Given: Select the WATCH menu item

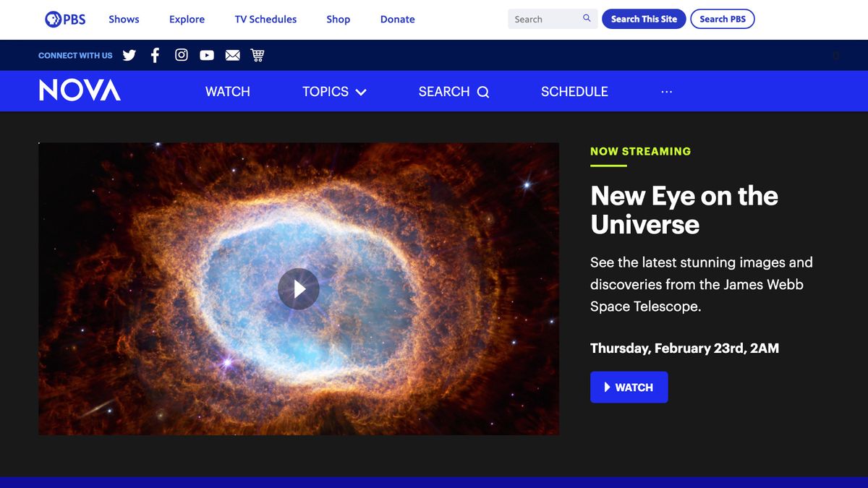Looking at the screenshot, I should click(x=227, y=91).
